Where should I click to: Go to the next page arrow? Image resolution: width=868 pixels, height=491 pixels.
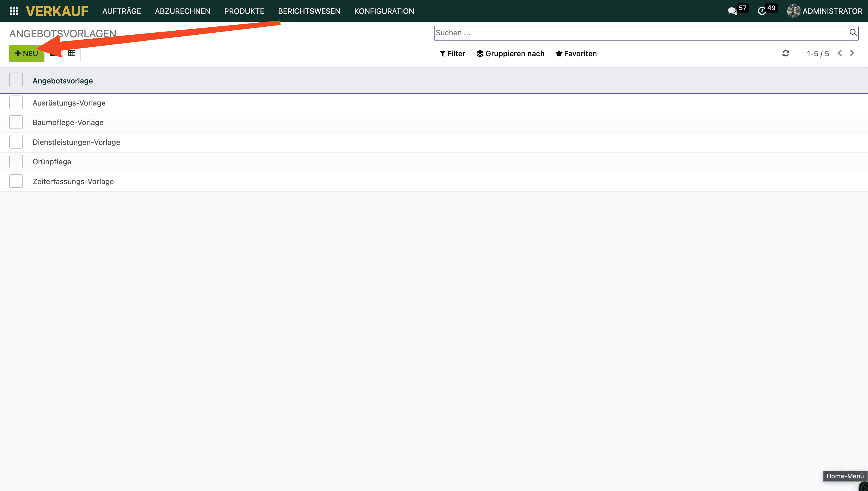(852, 53)
